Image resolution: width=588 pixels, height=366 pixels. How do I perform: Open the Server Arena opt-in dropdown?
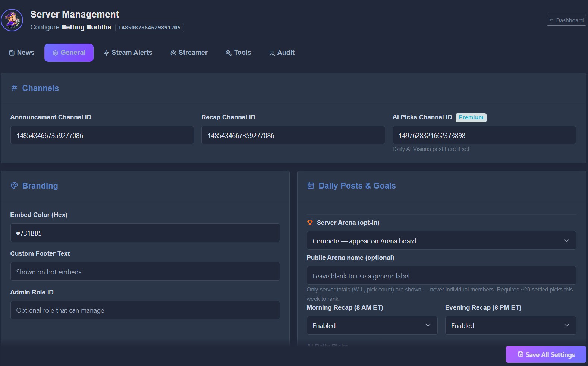click(441, 240)
